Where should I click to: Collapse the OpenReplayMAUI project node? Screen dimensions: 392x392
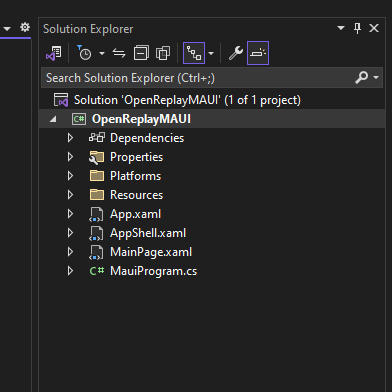click(53, 119)
